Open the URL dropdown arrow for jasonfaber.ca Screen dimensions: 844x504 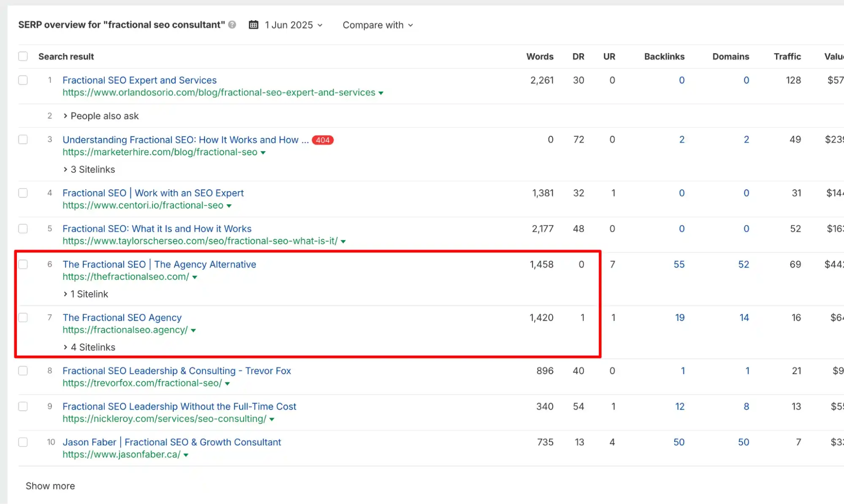186,455
